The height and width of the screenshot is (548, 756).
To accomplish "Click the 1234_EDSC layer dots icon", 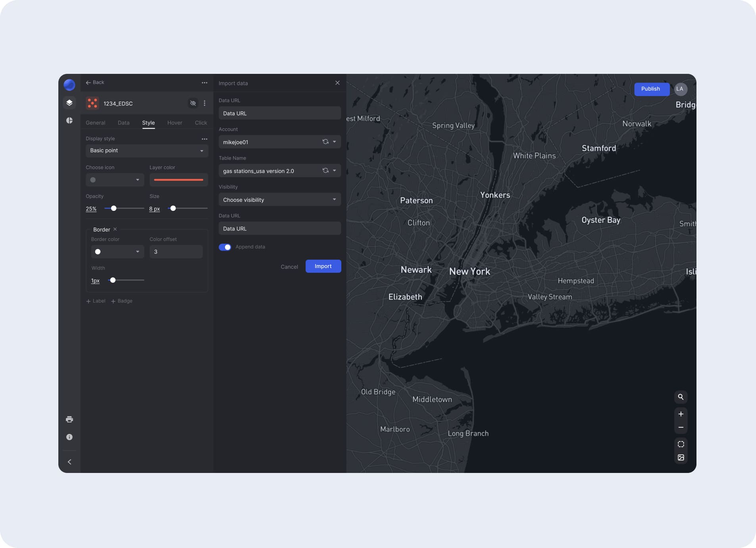I will click(92, 103).
